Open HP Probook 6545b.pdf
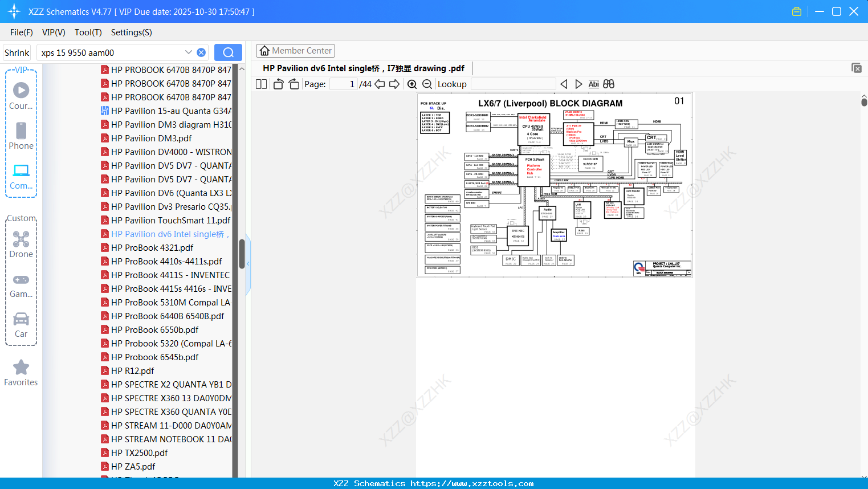The image size is (868, 489). click(x=150, y=357)
